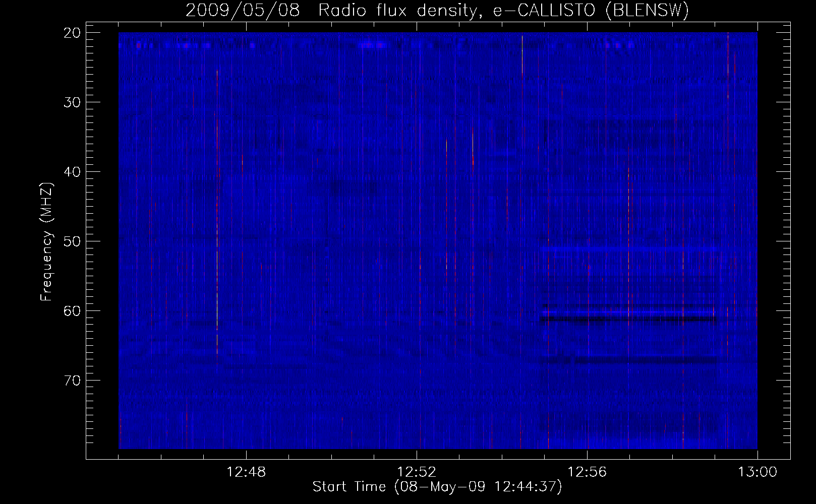This screenshot has height=504, width=816.
Task: Click the dark horizontal band near 61 MHz
Action: [627, 319]
